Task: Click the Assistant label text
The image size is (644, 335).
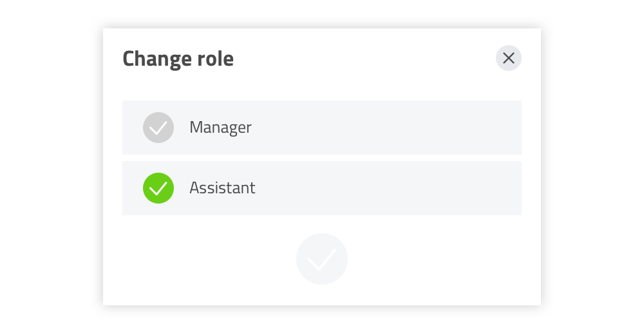Action: point(222,188)
